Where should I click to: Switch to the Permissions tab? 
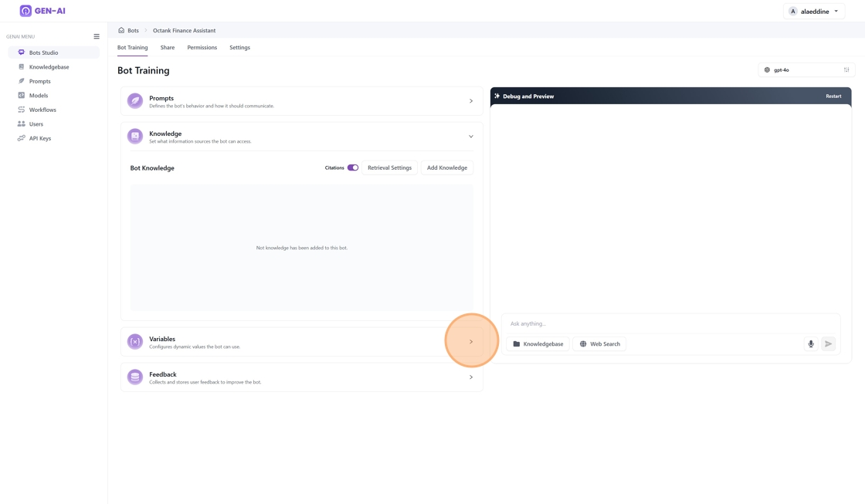coord(202,48)
